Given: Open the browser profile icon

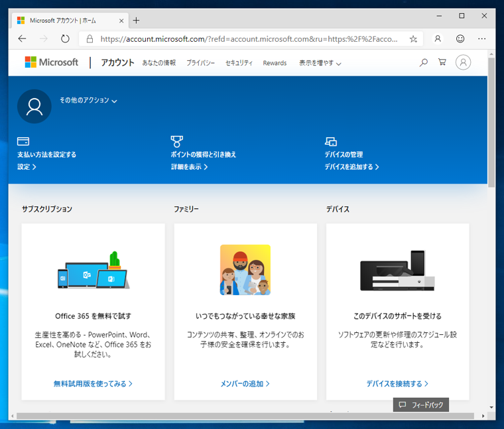Looking at the screenshot, I should pos(438,39).
